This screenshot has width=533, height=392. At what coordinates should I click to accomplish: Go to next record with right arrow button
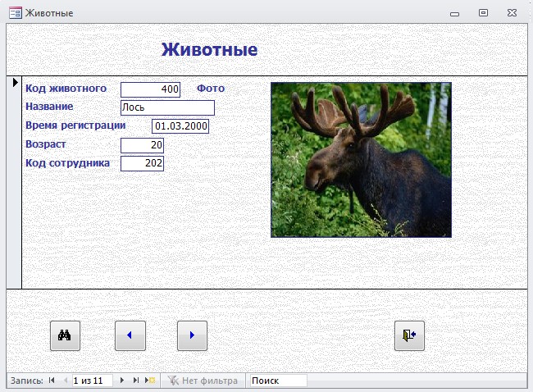pos(192,335)
